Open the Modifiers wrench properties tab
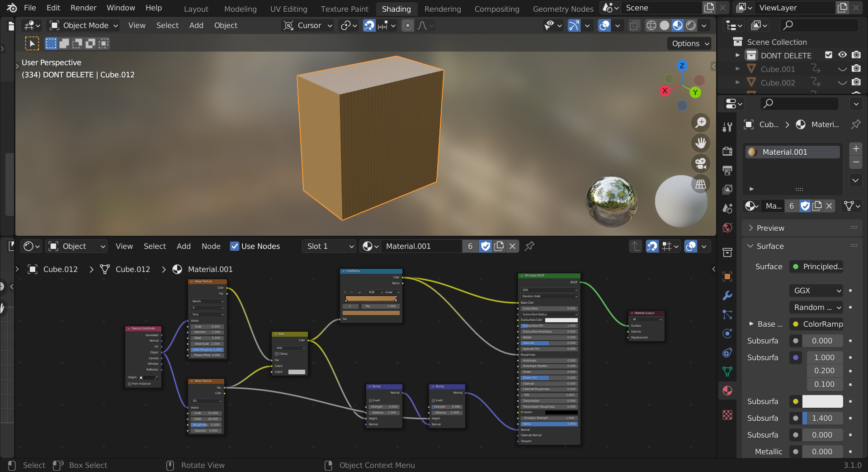The width and height of the screenshot is (868, 472). [727, 296]
